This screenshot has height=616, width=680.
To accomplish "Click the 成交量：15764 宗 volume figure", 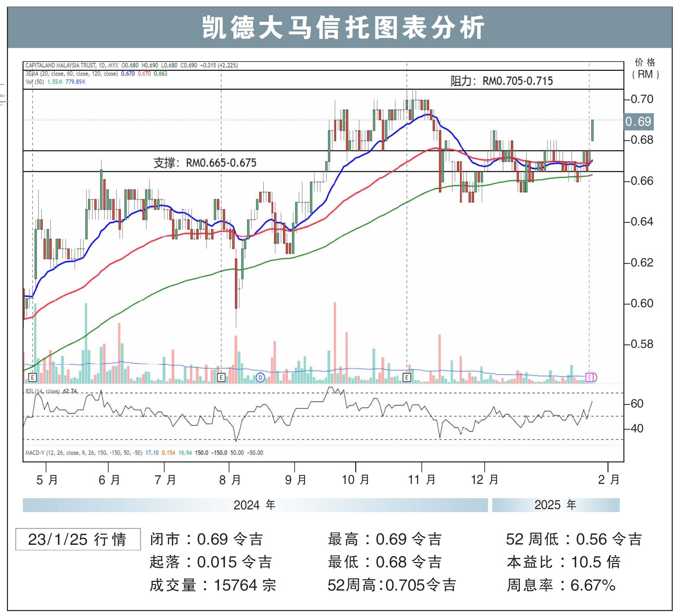I will 213,585.
